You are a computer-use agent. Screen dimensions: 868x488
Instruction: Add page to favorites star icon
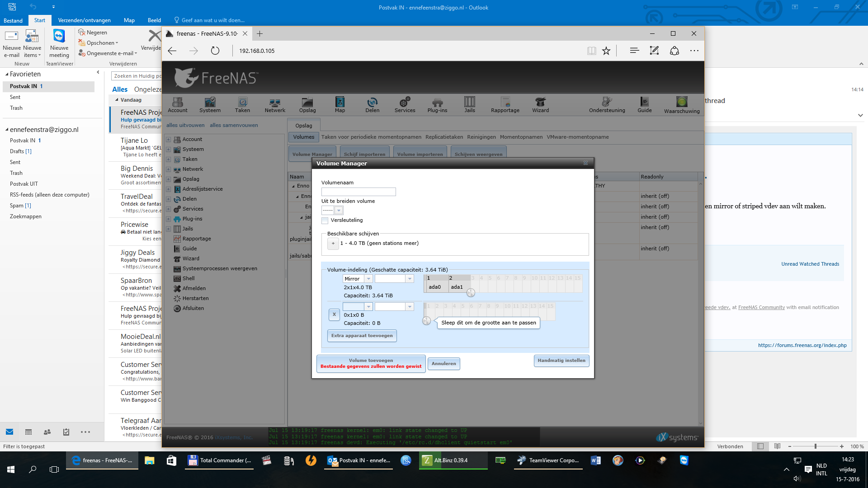pos(606,51)
